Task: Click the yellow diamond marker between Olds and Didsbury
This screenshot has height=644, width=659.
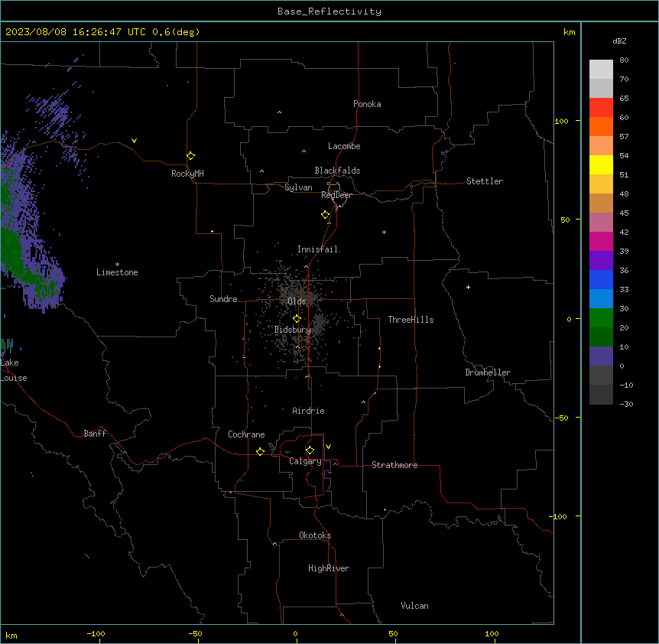Action: (297, 319)
